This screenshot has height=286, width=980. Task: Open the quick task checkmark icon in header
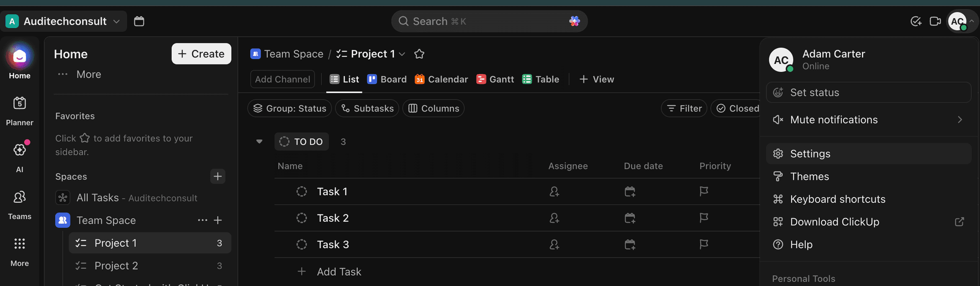click(x=916, y=21)
